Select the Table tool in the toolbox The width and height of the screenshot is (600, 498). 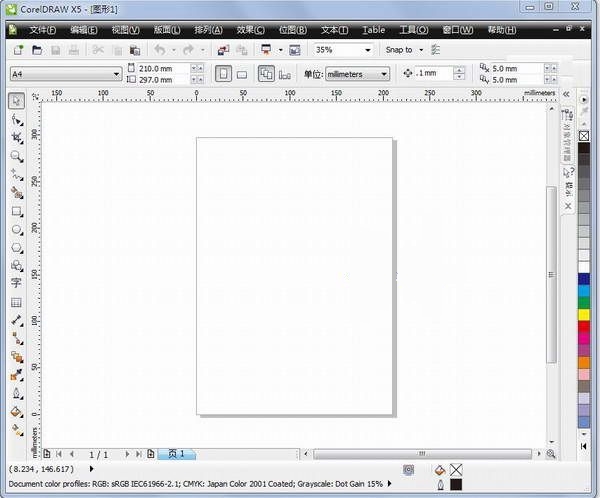point(16,302)
